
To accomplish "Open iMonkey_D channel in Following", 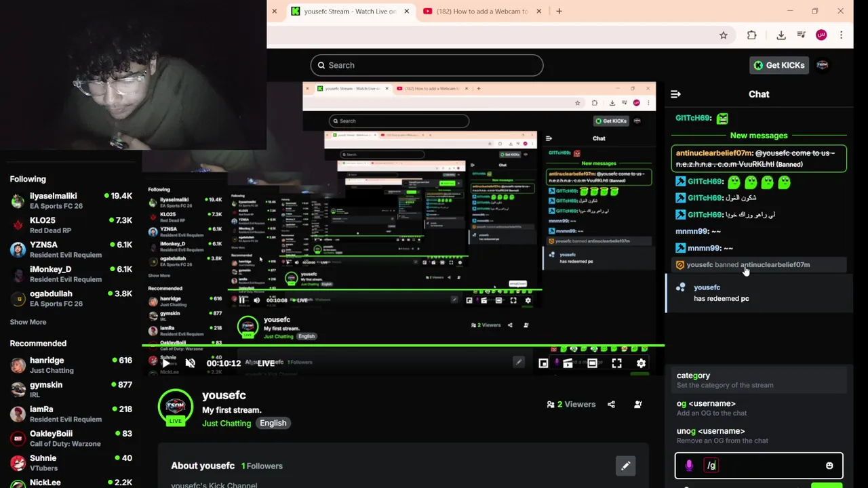I will click(71, 274).
